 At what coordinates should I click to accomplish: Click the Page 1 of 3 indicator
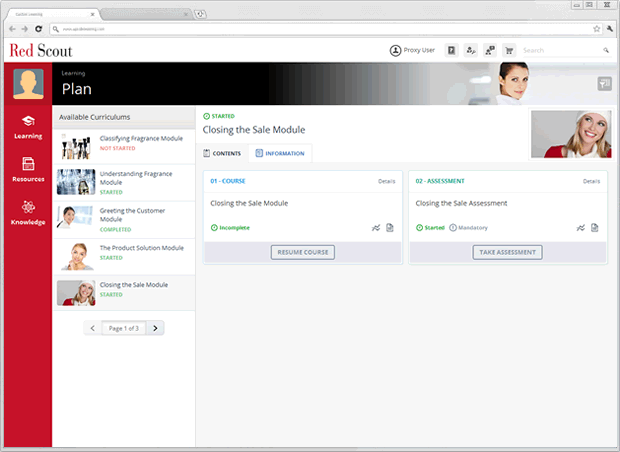coord(124,328)
